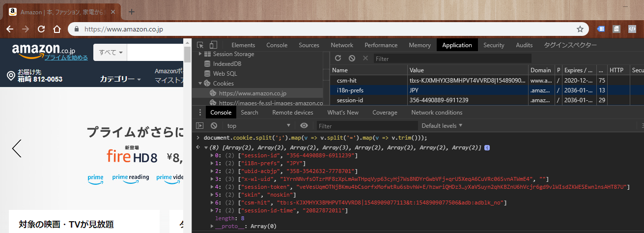Viewport: 644px width, 233px height.
Task: Click the previous carousel arrow on banner
Action: [x=17, y=148]
